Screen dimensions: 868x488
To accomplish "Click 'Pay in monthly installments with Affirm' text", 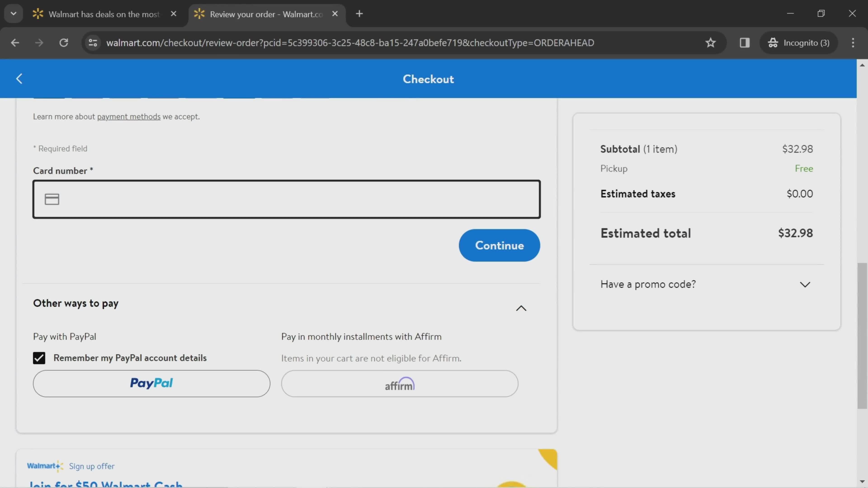I will pos(361,337).
